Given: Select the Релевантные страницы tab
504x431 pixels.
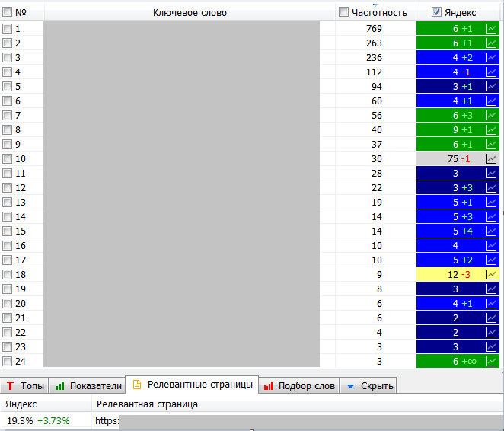Looking at the screenshot, I should click(192, 385).
